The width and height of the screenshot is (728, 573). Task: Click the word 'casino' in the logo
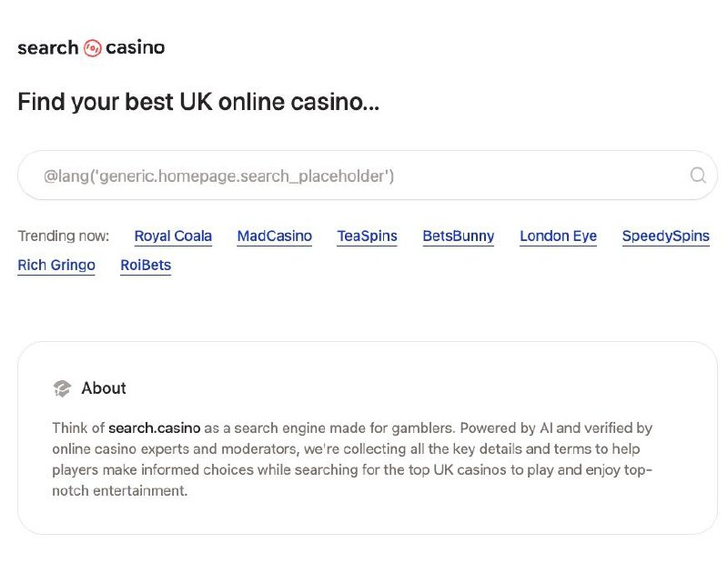click(x=136, y=48)
